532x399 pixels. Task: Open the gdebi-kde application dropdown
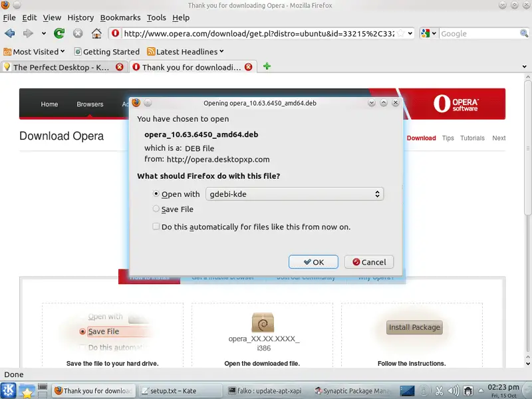tap(295, 194)
